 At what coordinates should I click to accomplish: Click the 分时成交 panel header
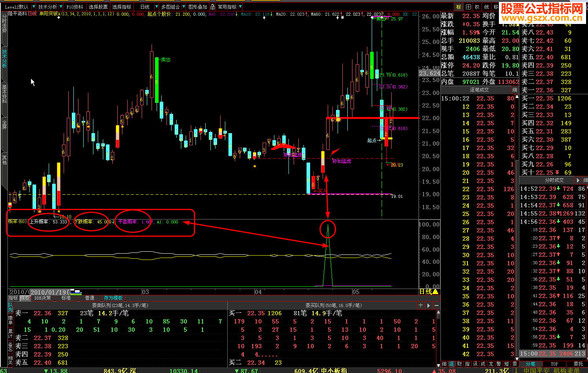tap(554, 180)
